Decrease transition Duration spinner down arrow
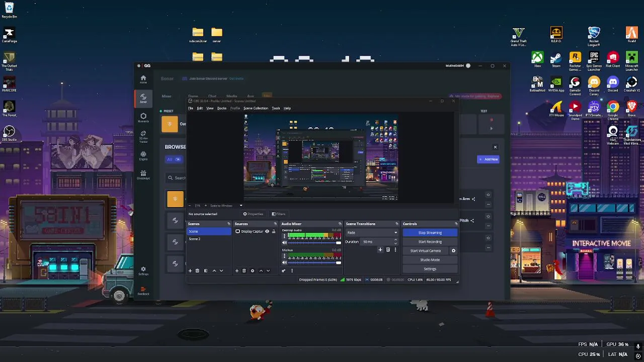Screen dimensions: 644x362 click(x=395, y=243)
